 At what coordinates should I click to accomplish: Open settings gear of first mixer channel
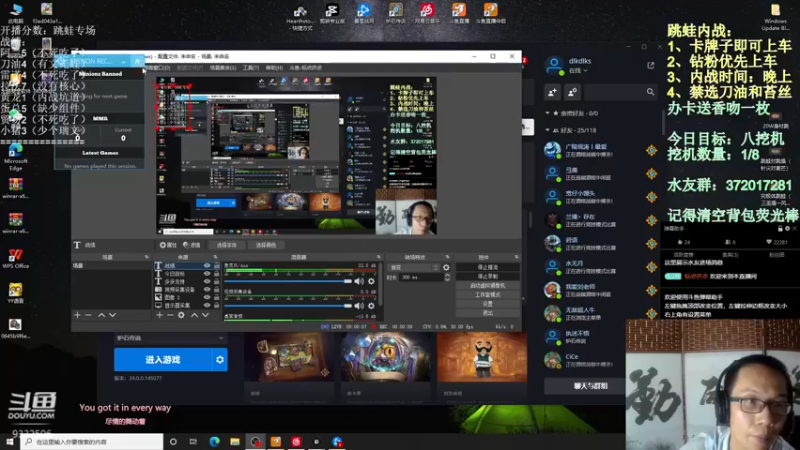point(371,281)
